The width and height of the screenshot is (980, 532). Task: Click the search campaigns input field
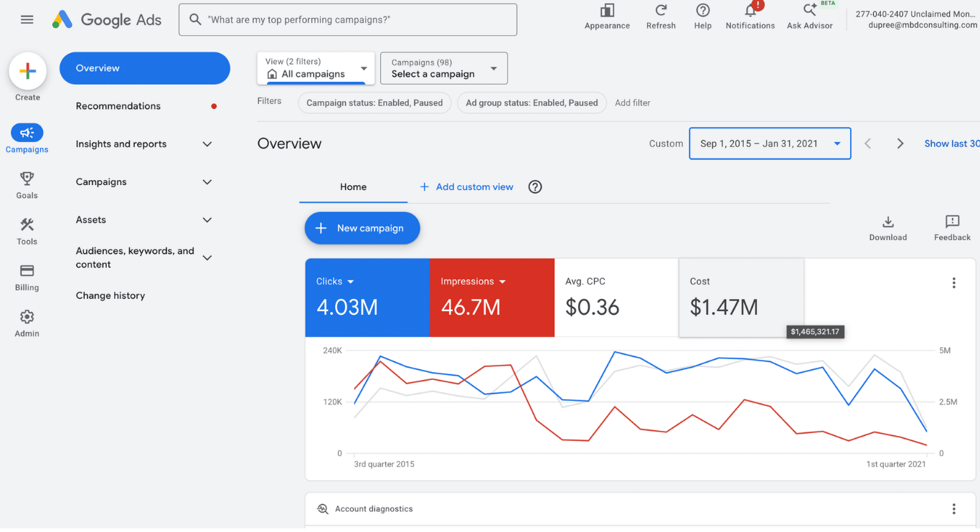point(348,20)
